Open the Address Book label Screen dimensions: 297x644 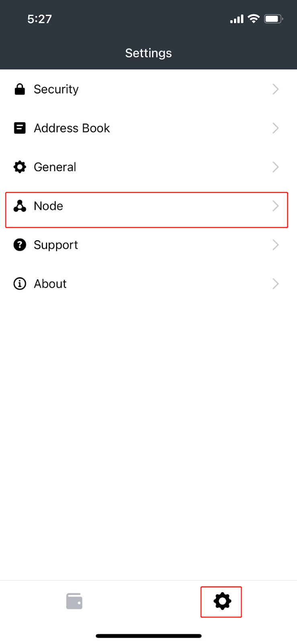[72, 128]
